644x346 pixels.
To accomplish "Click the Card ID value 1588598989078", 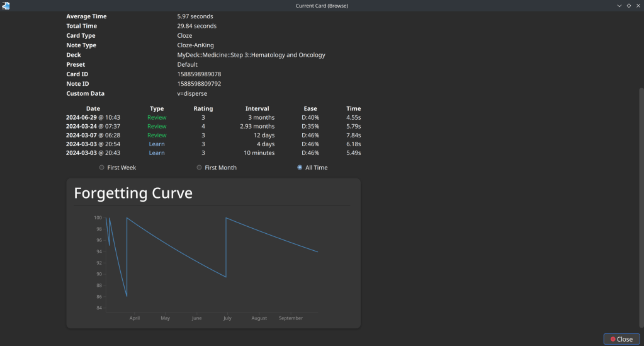I will click(x=199, y=74).
